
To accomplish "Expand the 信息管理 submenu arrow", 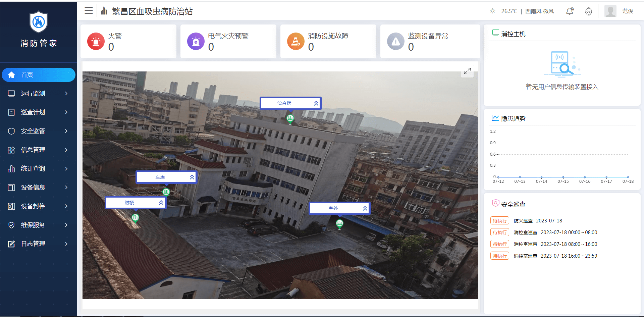I will (66, 150).
